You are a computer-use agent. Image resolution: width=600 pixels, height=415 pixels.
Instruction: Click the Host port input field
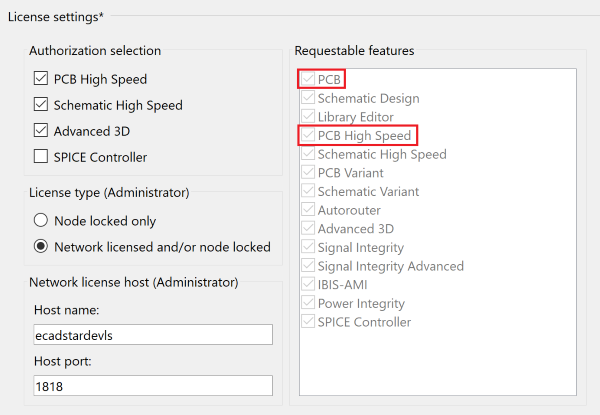click(x=152, y=386)
